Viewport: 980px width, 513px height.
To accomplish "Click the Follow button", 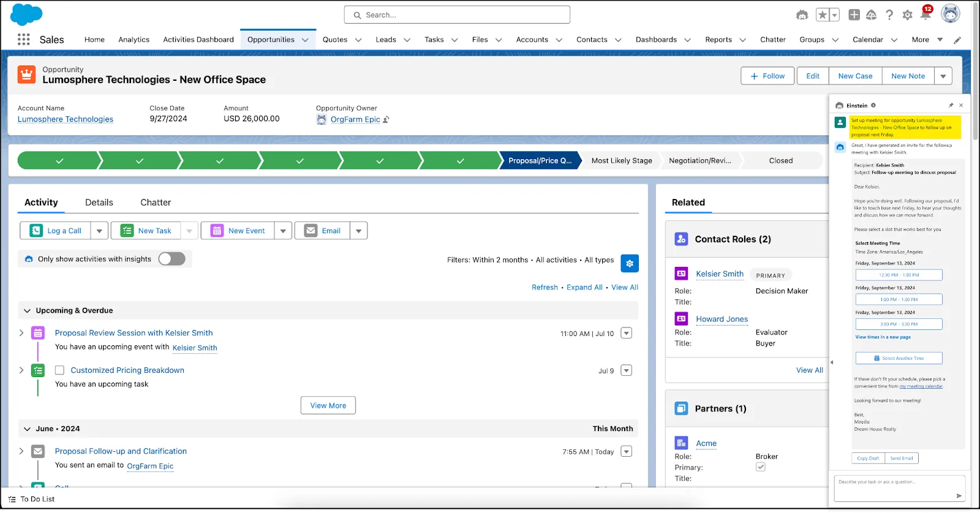I will [x=767, y=76].
